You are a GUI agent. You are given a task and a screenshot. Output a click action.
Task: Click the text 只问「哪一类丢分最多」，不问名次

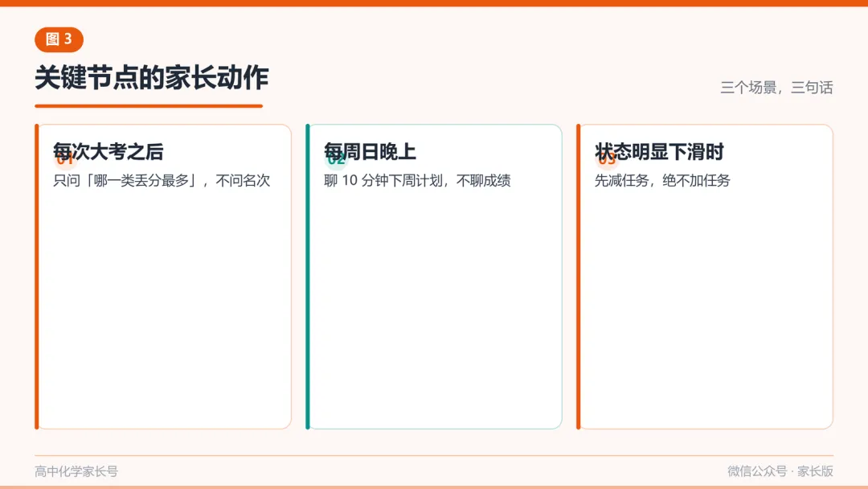162,180
